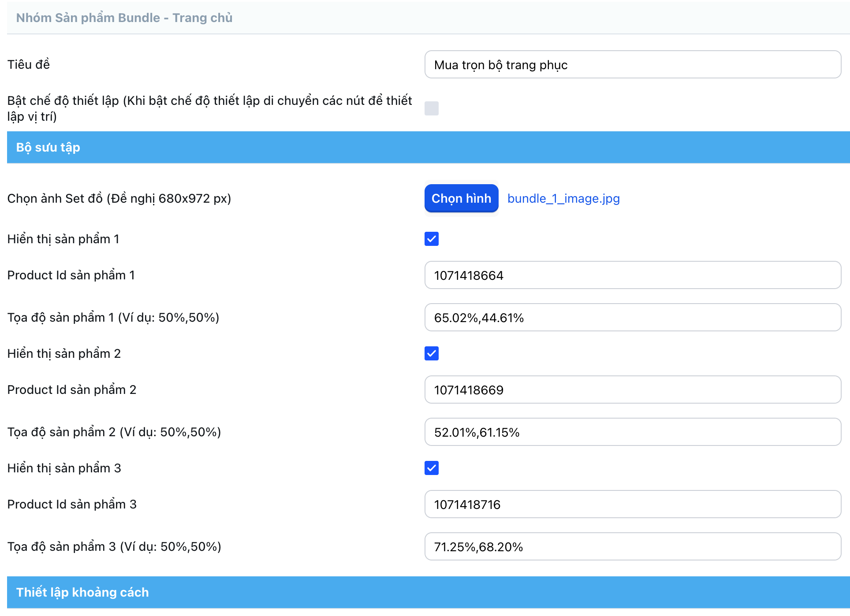Click the Tọa độ sản phẩm 1 field

click(x=632, y=318)
